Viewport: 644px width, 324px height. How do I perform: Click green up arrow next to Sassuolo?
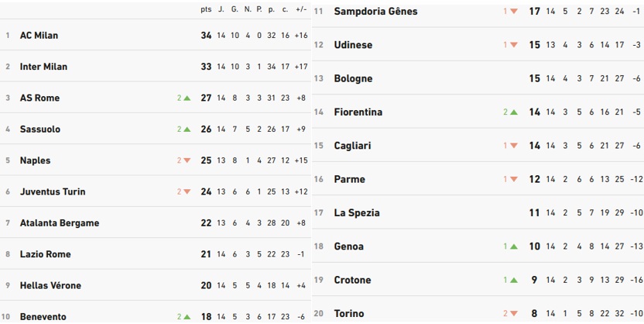click(187, 129)
